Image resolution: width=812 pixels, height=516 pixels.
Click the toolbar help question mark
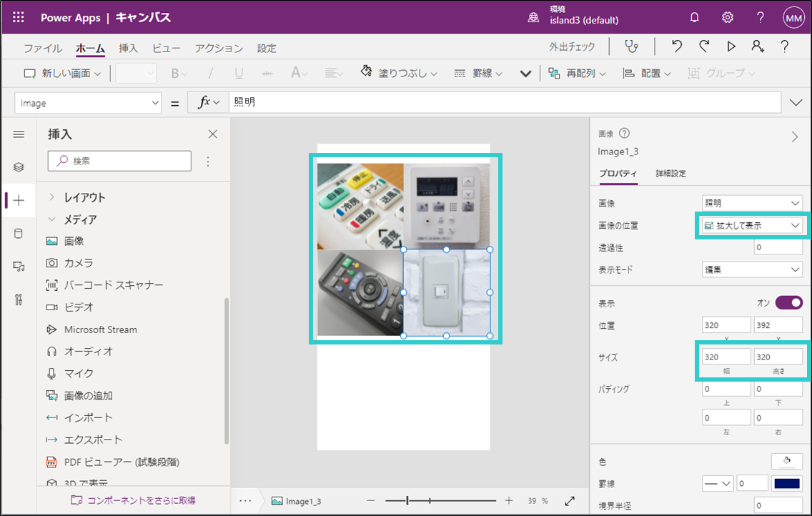(x=785, y=46)
